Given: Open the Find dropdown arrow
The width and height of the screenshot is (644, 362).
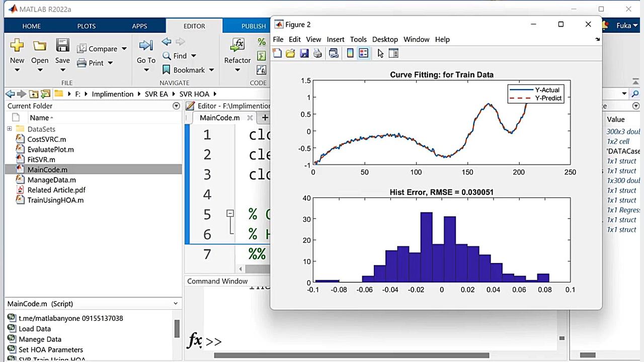Looking at the screenshot, I should coord(194,56).
